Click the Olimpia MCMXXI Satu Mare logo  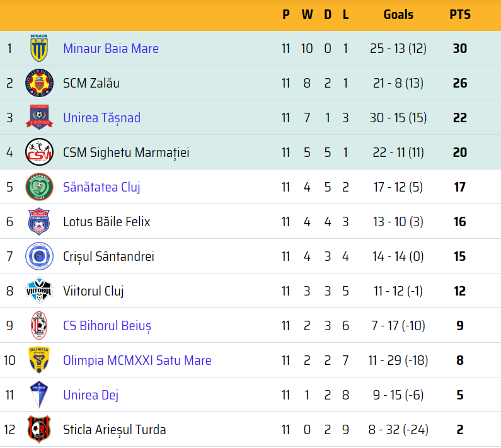[x=39, y=360]
